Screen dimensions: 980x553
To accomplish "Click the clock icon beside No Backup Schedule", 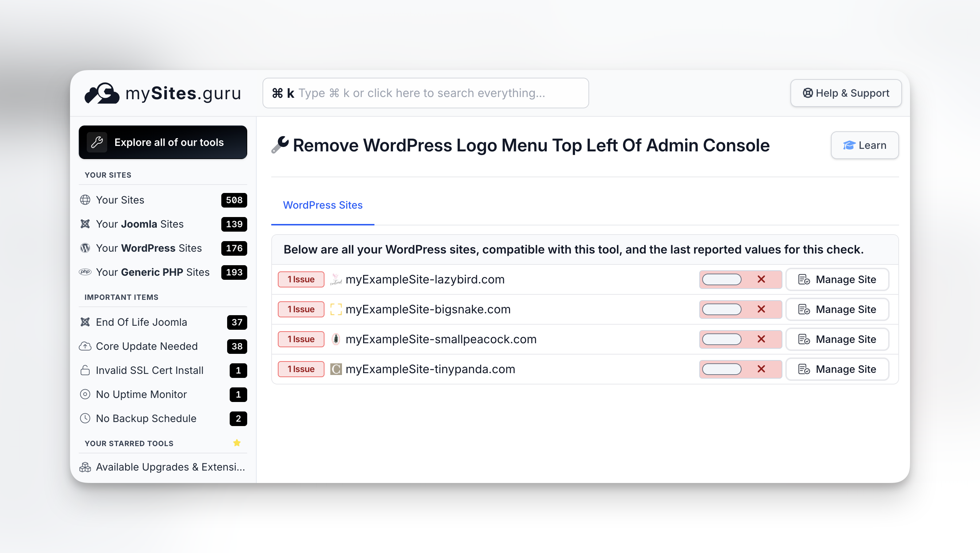I will click(x=85, y=418).
